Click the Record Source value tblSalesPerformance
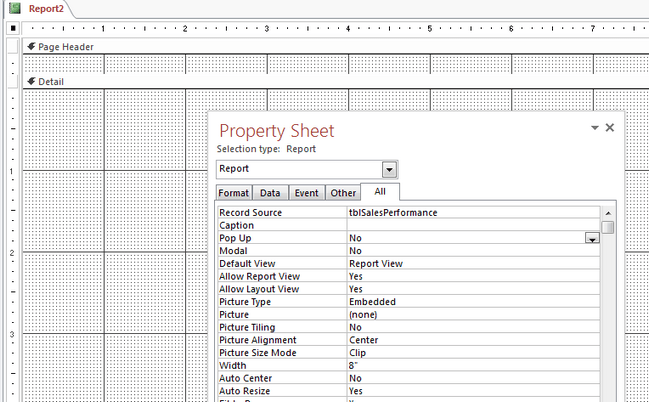Screen dimensions: 649x402 474,212
